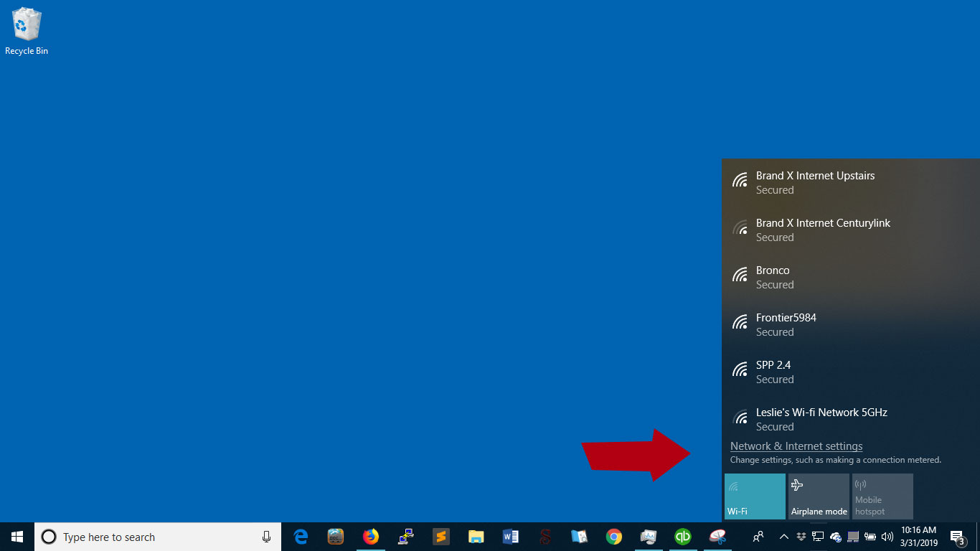The height and width of the screenshot is (551, 980).
Task: Switch to QuickBooks on the taskbar
Action: 683,537
